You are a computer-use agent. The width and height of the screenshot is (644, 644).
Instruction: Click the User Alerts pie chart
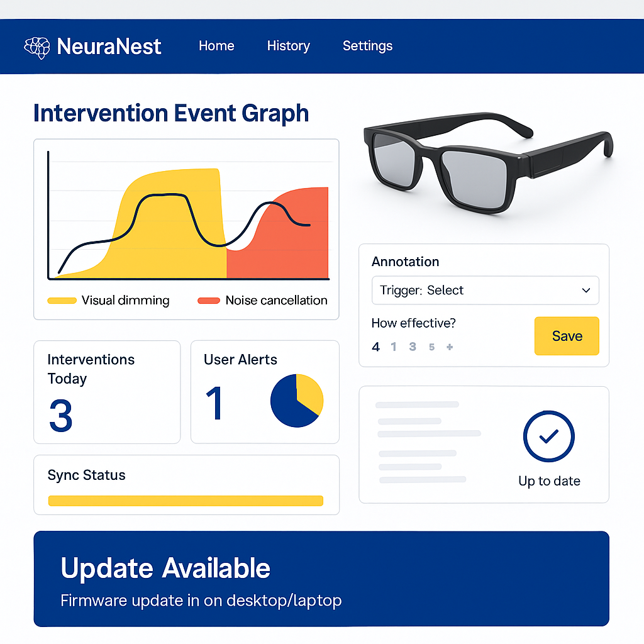[297, 400]
